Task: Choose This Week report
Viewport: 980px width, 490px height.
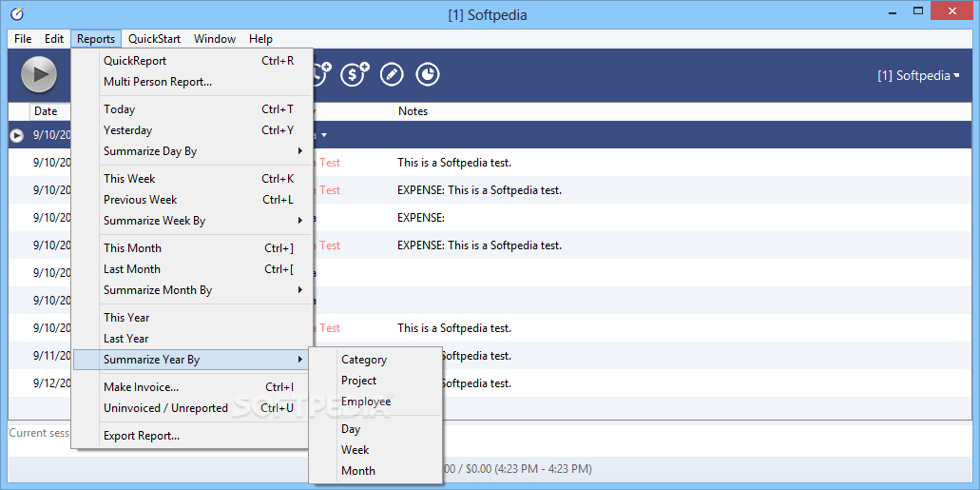Action: tap(192, 178)
